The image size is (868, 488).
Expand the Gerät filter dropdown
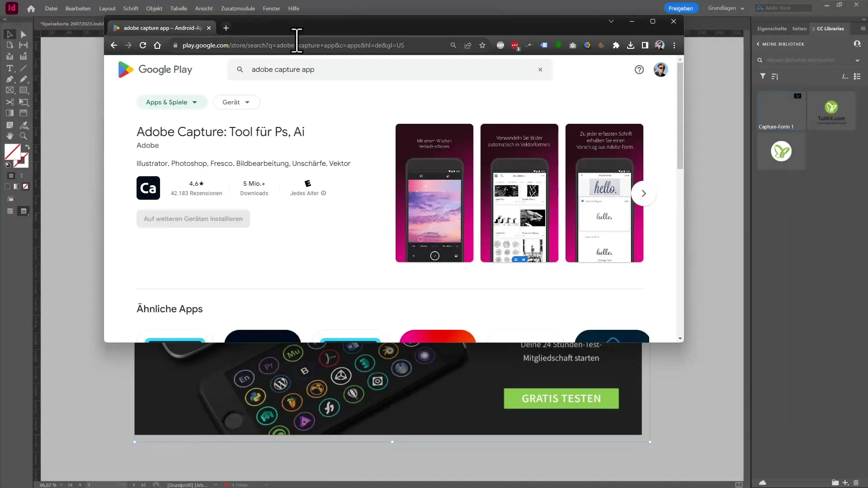click(236, 102)
